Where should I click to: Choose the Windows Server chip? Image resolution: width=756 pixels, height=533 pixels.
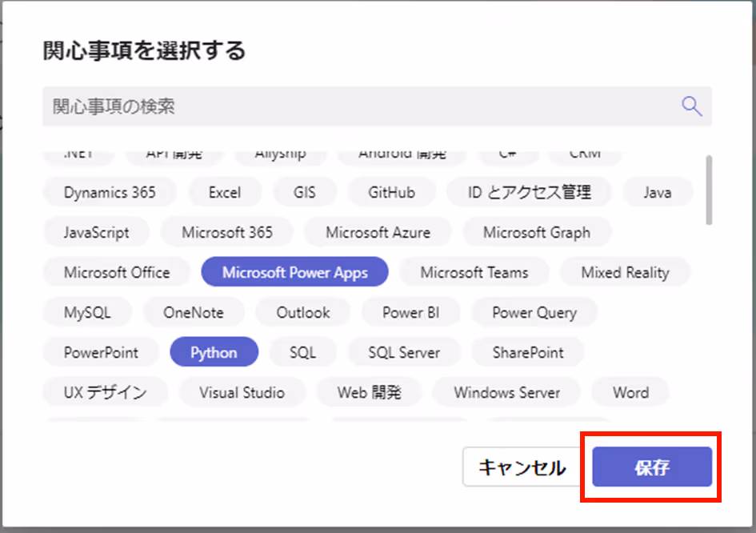[506, 392]
